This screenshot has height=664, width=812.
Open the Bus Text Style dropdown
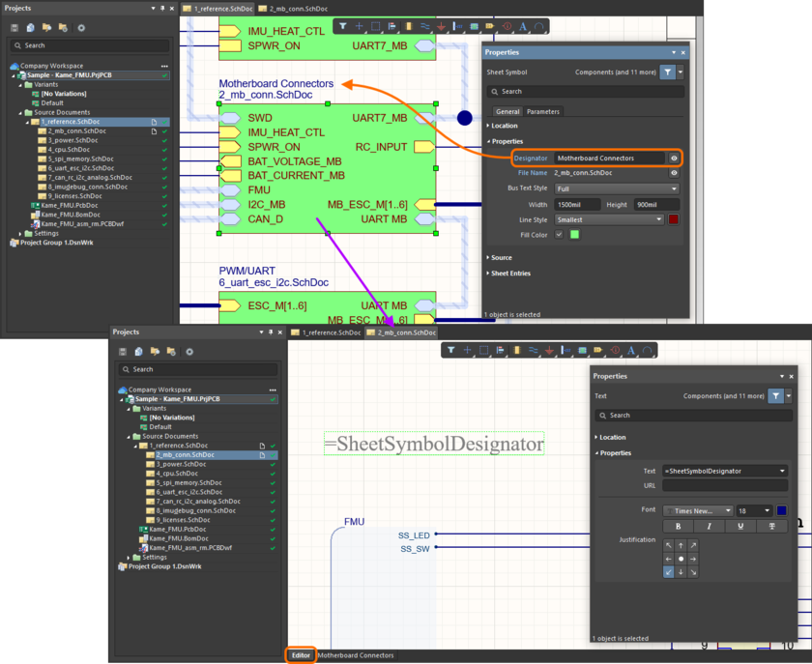(x=617, y=188)
